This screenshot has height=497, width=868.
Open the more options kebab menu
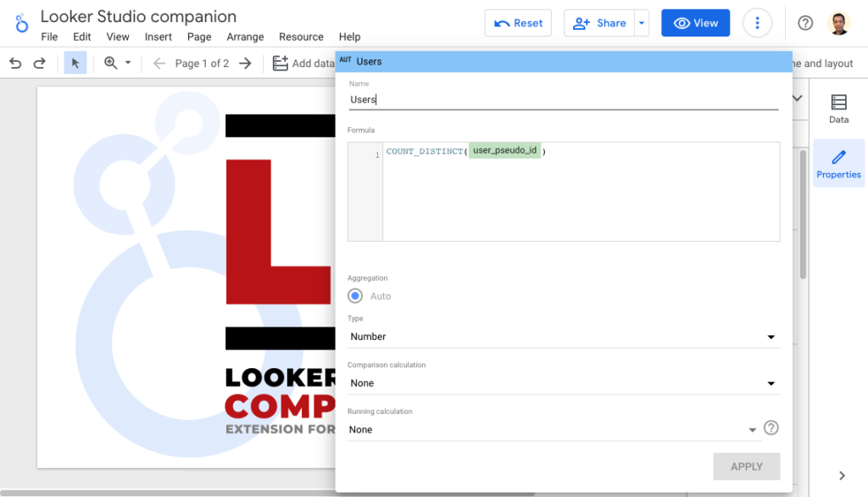757,23
